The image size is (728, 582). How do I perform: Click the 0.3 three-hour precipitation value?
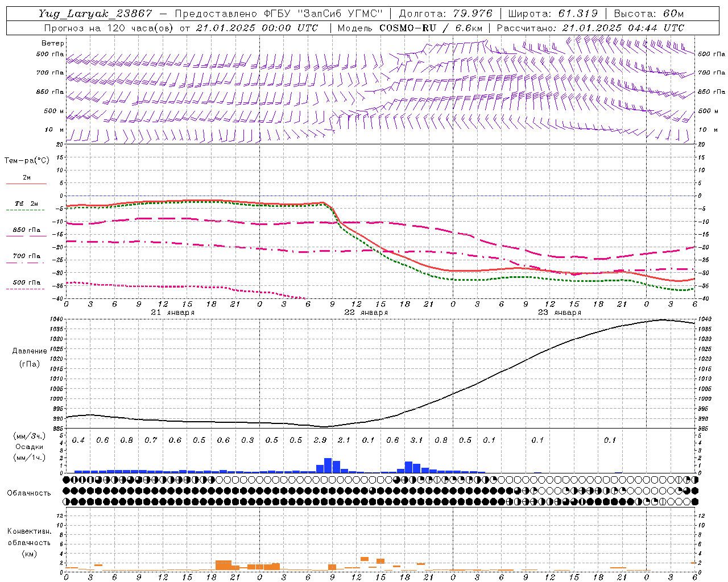click(x=247, y=440)
